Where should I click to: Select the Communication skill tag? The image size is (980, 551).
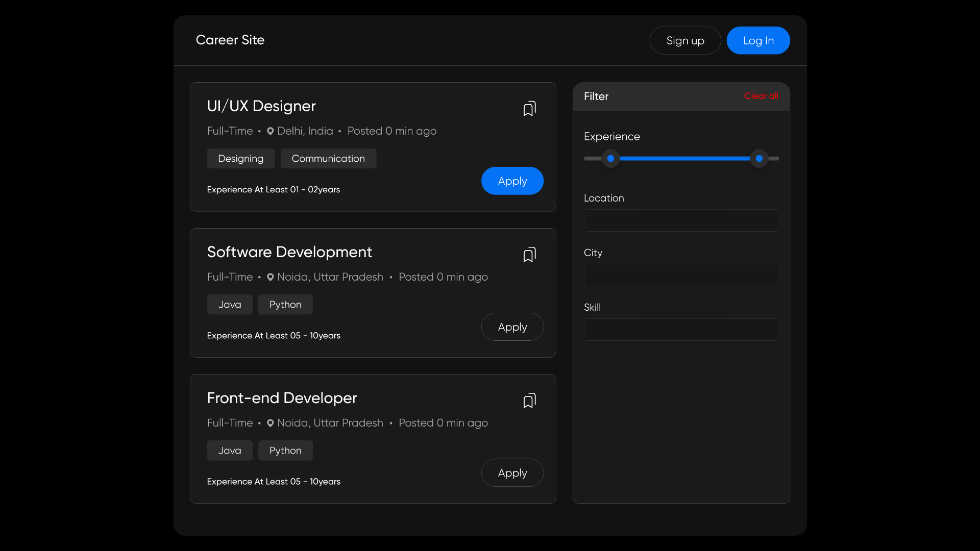pos(328,159)
